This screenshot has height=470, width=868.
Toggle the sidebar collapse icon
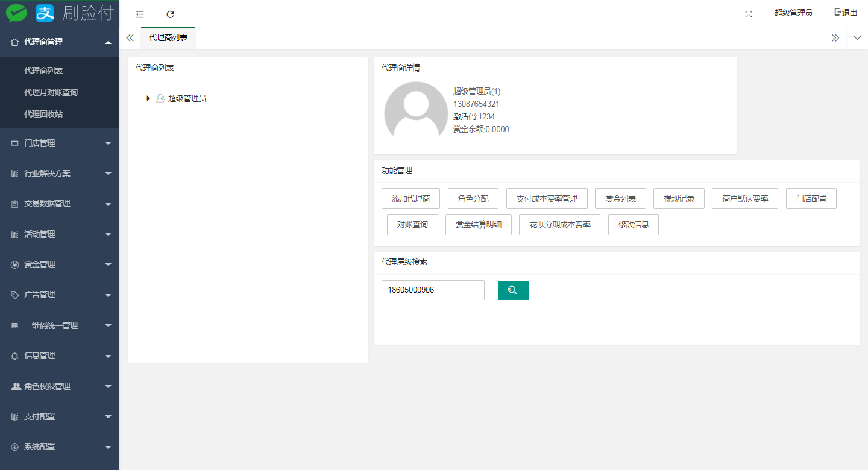[x=140, y=14]
